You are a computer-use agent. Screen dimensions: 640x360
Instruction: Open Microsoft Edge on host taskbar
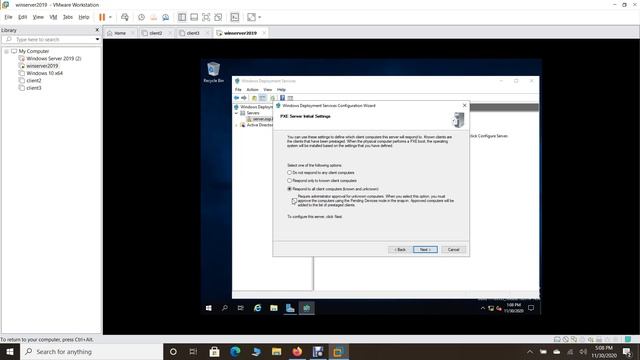click(x=235, y=351)
